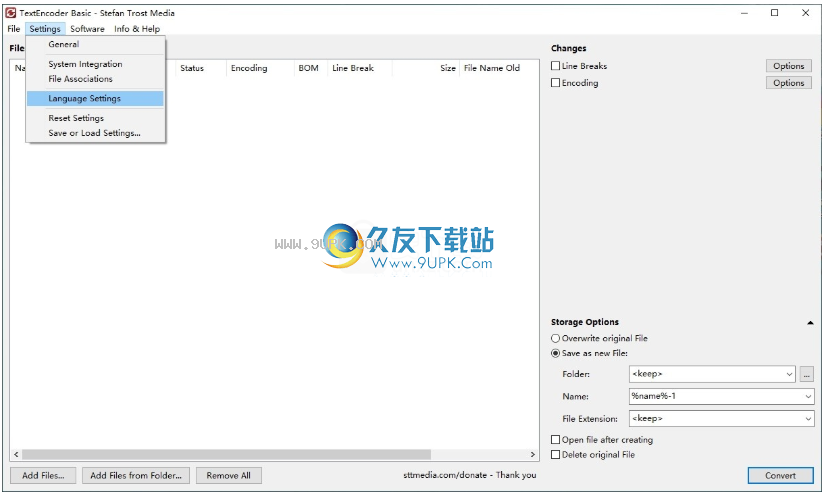The height and width of the screenshot is (493, 823).
Task: Click the folder browse button with three dots
Action: click(x=807, y=374)
